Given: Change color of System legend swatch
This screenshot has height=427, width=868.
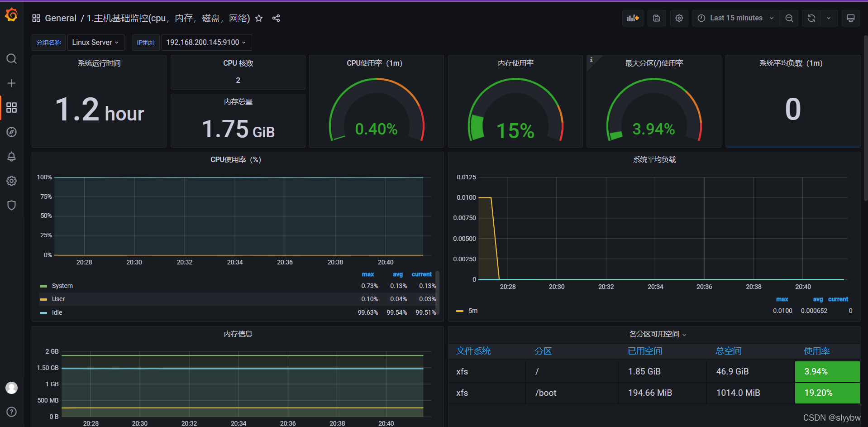Looking at the screenshot, I should pos(43,286).
